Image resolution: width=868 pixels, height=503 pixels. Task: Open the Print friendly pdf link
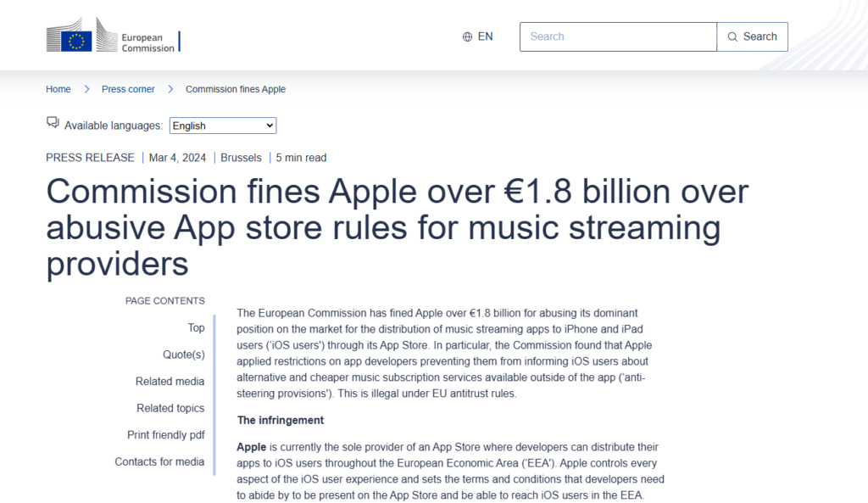pyautogui.click(x=165, y=435)
